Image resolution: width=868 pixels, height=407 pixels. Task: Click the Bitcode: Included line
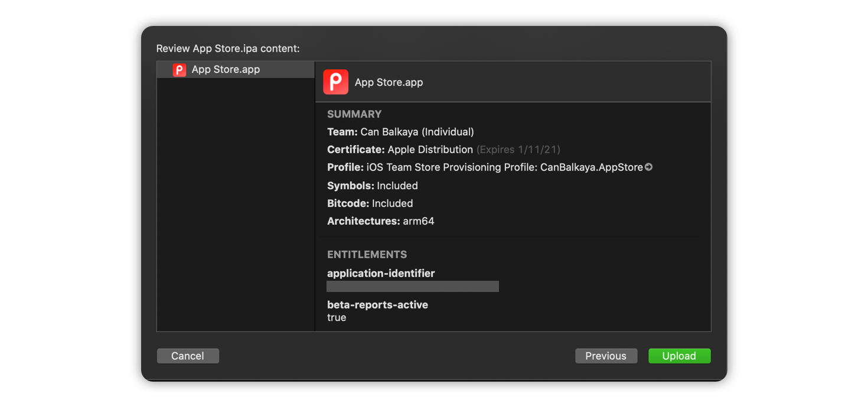(370, 203)
